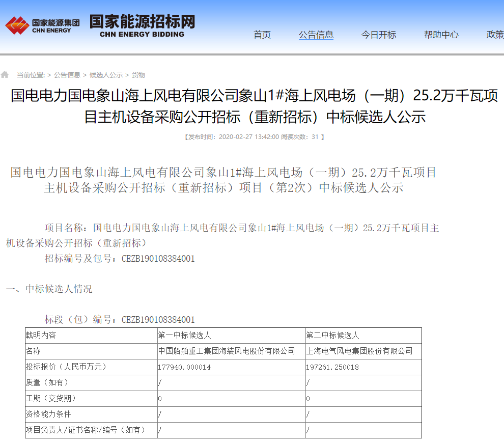The width and height of the screenshot is (504, 444).
Task: Click the 招标编号及包号 CEZB190108384001 line
Action: [120, 259]
